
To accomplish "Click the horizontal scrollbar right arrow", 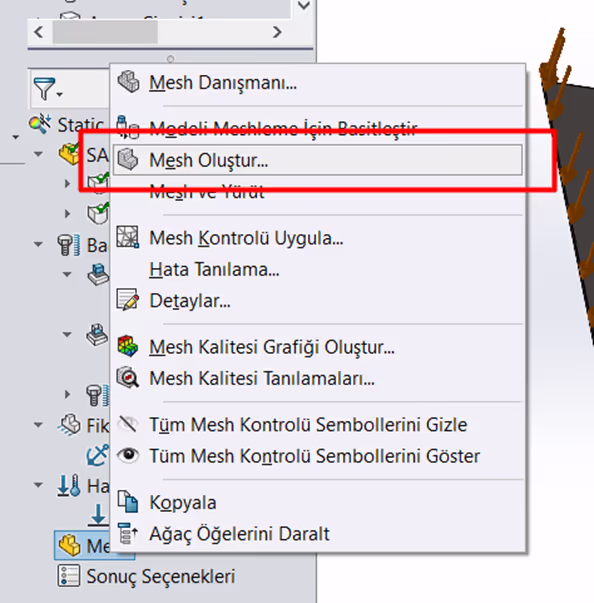I will pos(277,32).
